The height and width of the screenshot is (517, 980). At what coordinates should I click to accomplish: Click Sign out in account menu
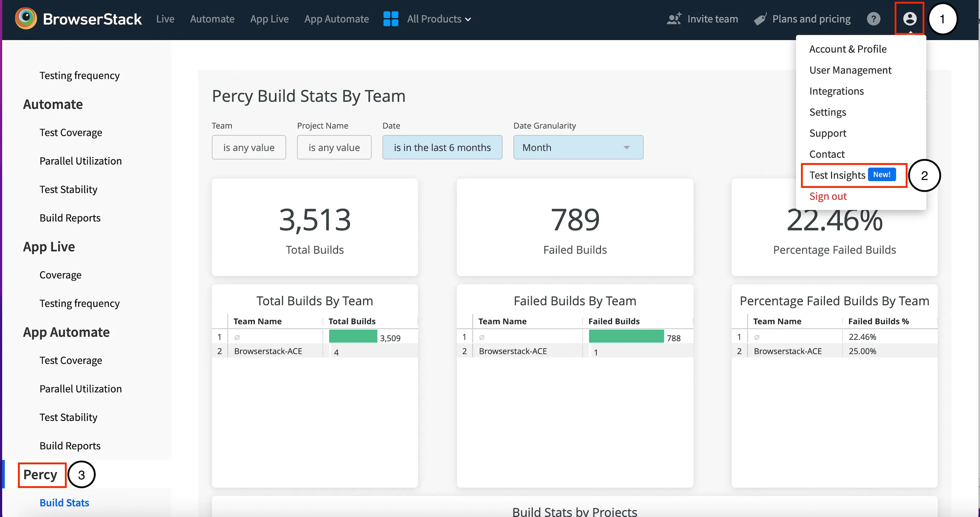pyautogui.click(x=828, y=196)
